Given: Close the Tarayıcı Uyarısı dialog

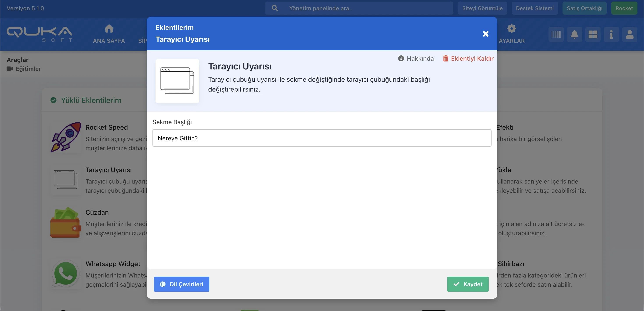Looking at the screenshot, I should click(485, 34).
